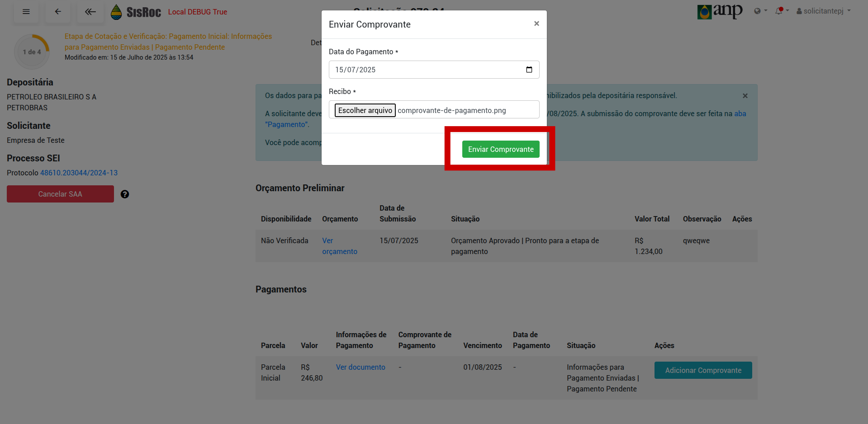Viewport: 868px width, 424px height.
Task: Open the Ver orçamento link
Action: pos(339,246)
